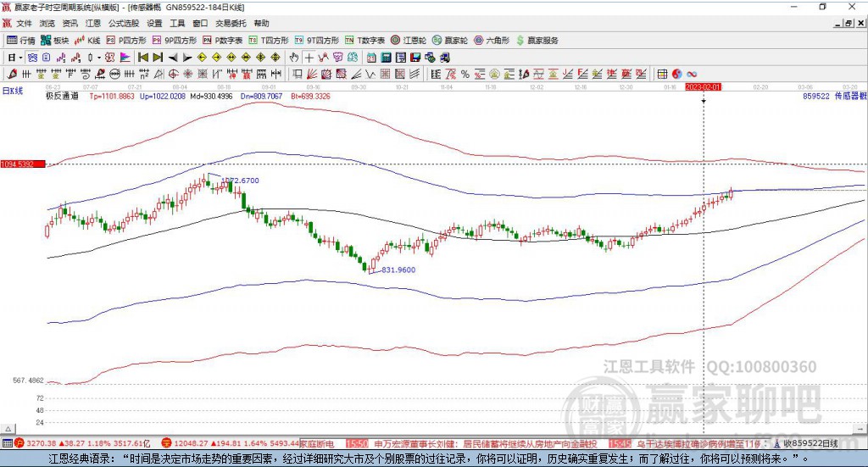
Task: Click the infinity symbol icon
Action: 692,74
